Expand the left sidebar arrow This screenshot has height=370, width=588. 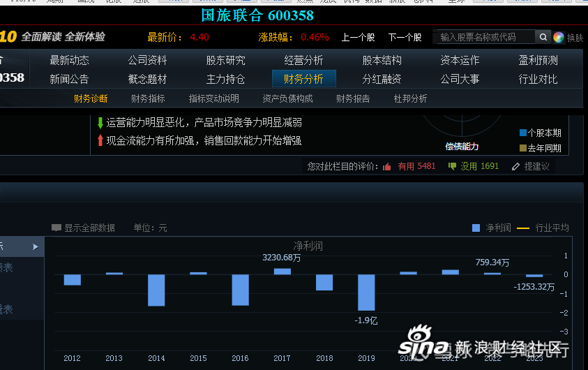(36, 247)
